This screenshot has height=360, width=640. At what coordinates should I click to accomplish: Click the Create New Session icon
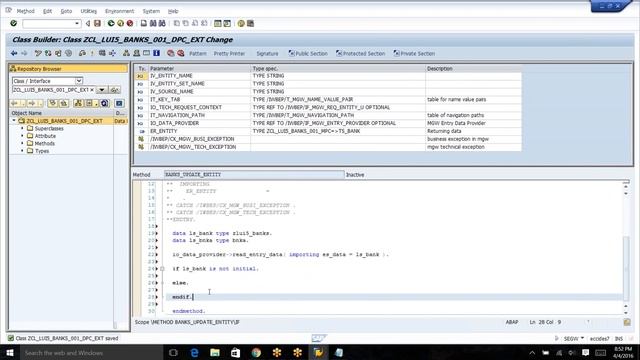pos(218,23)
